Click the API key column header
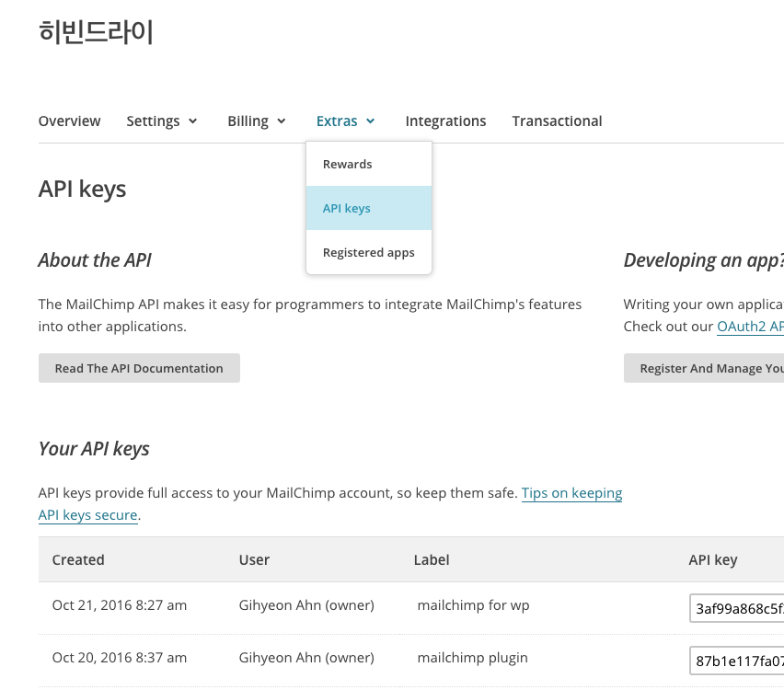The width and height of the screenshot is (784, 690). click(x=713, y=560)
